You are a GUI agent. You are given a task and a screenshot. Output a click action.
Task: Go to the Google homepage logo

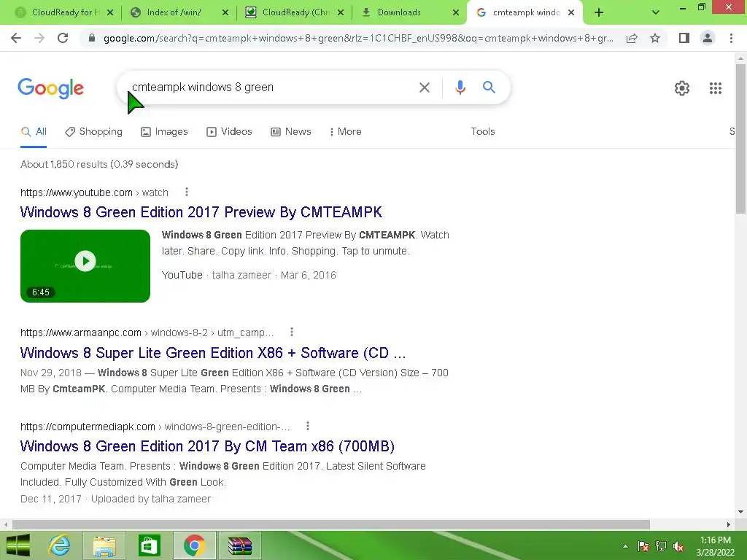click(51, 88)
